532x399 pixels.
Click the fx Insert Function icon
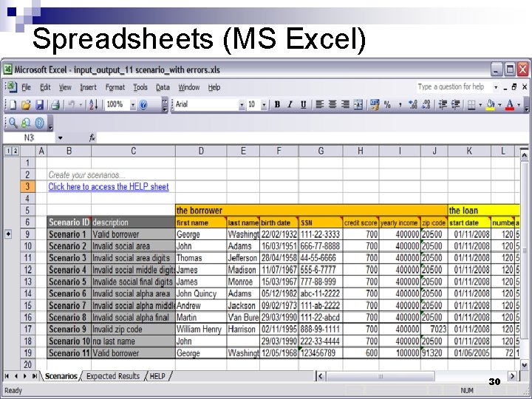point(92,137)
